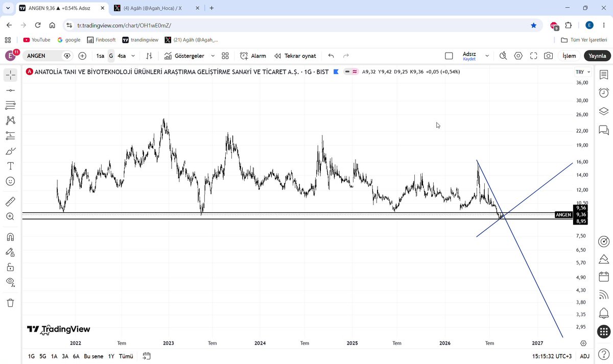
Task: Switch to the Agâh X browser tab
Action: click(x=156, y=8)
